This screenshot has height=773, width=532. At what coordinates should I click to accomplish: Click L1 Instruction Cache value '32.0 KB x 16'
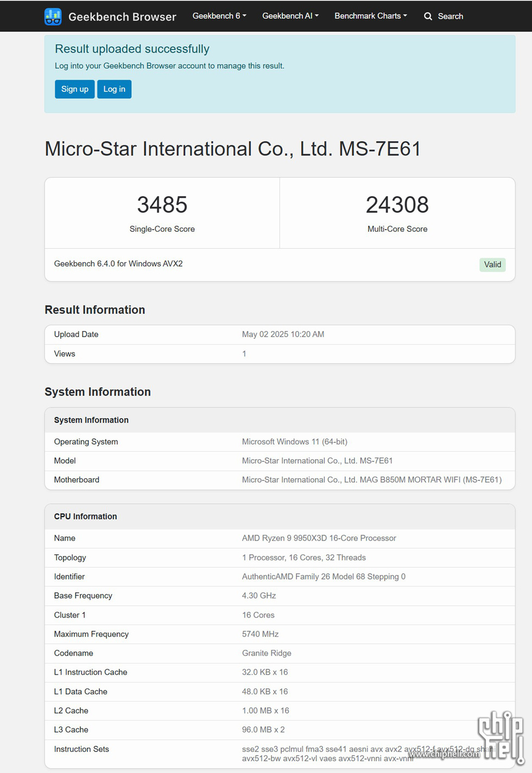tap(265, 672)
